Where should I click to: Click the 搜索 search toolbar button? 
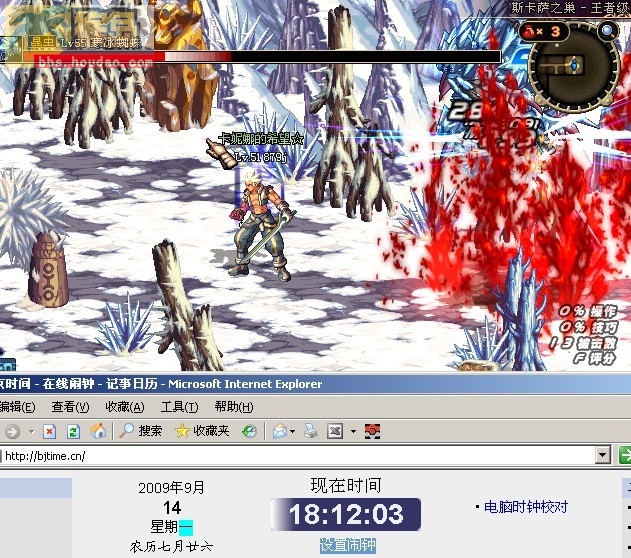tap(141, 431)
